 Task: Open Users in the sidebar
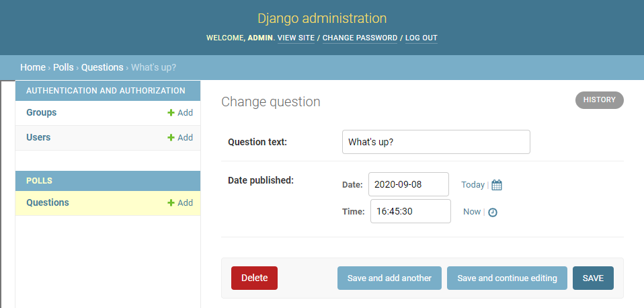(38, 138)
